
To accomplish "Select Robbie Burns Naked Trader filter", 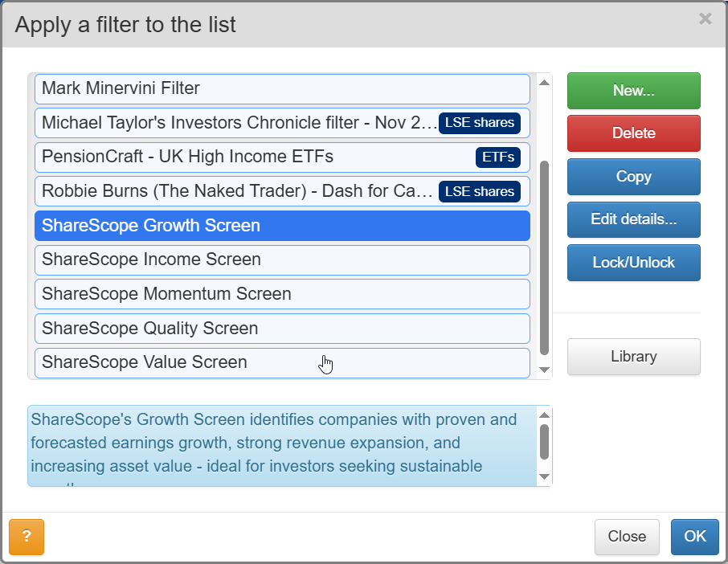I will pyautogui.click(x=282, y=191).
